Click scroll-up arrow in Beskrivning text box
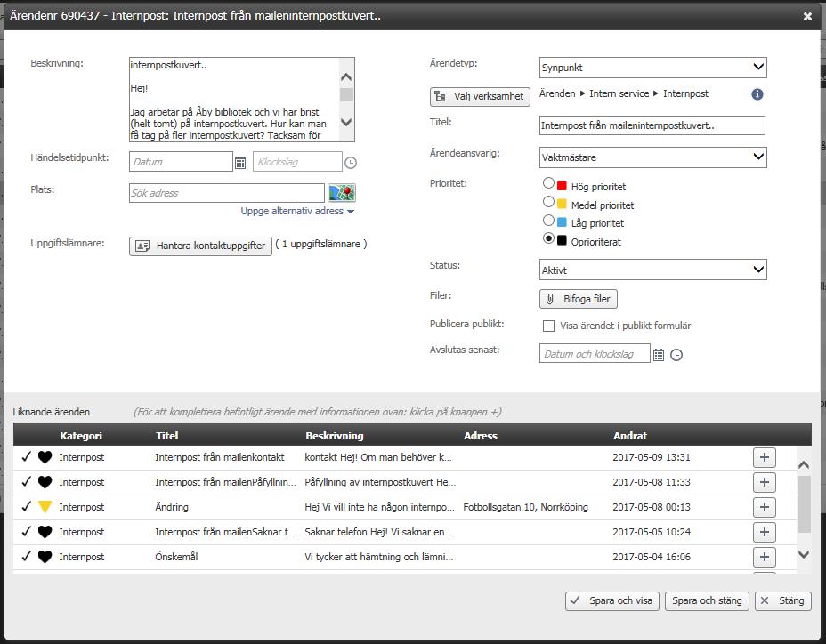The image size is (826, 644). tap(346, 77)
